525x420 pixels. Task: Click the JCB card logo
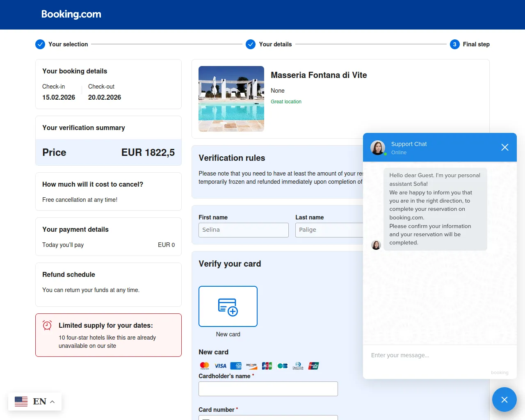267,365
